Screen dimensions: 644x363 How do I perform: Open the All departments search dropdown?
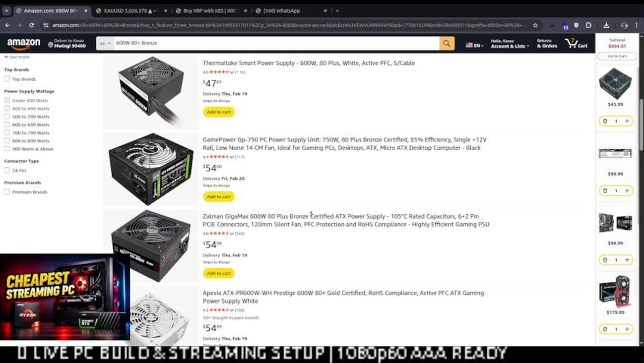(x=104, y=43)
